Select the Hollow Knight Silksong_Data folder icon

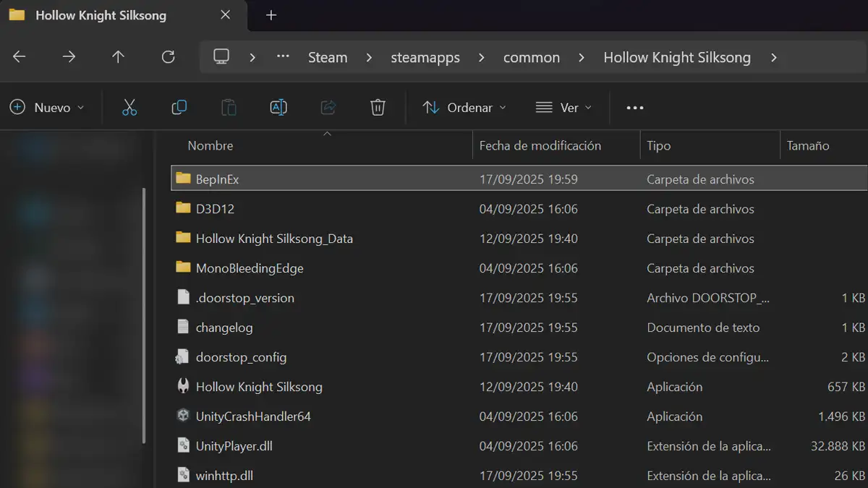tap(183, 237)
